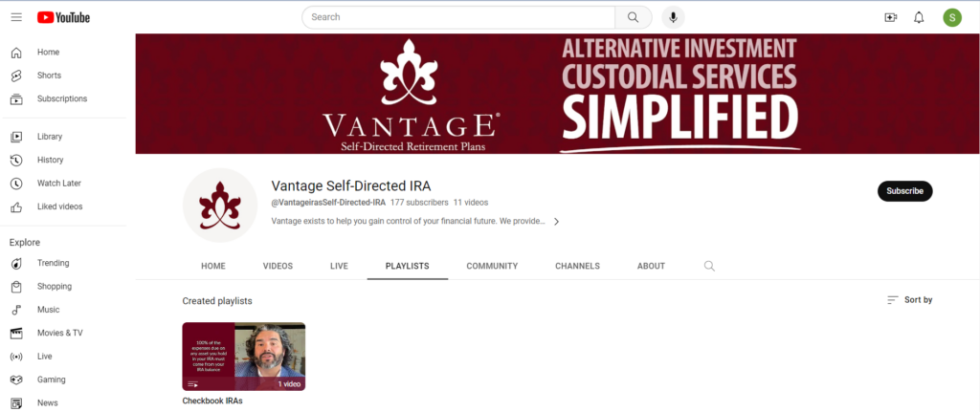Image resolution: width=980 pixels, height=412 pixels.
Task: Click the 'Vantage Self-Directed IRA' channel name
Action: click(351, 186)
